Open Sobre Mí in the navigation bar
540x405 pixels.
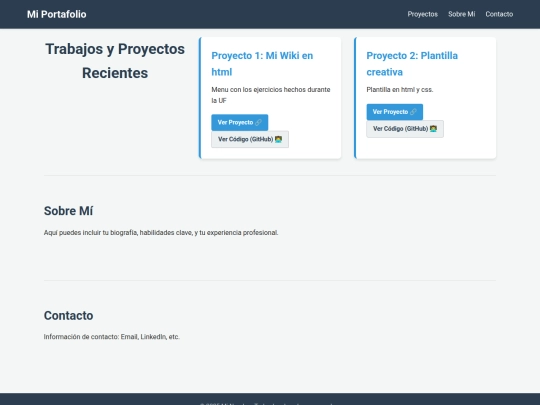(461, 14)
